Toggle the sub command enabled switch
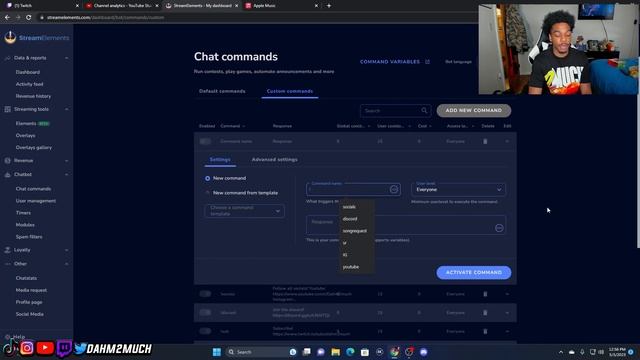Image resolution: width=640 pixels, height=360 pixels. 205,331
